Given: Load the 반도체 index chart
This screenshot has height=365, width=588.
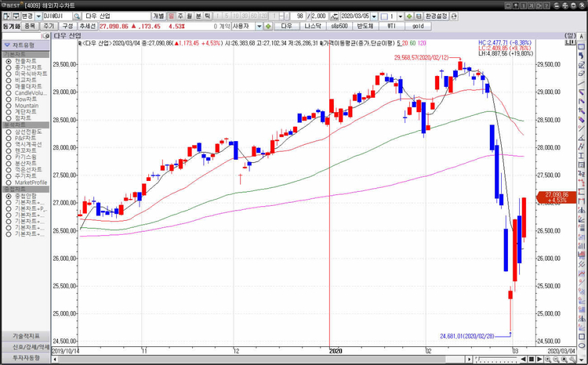Looking at the screenshot, I should 365,26.
